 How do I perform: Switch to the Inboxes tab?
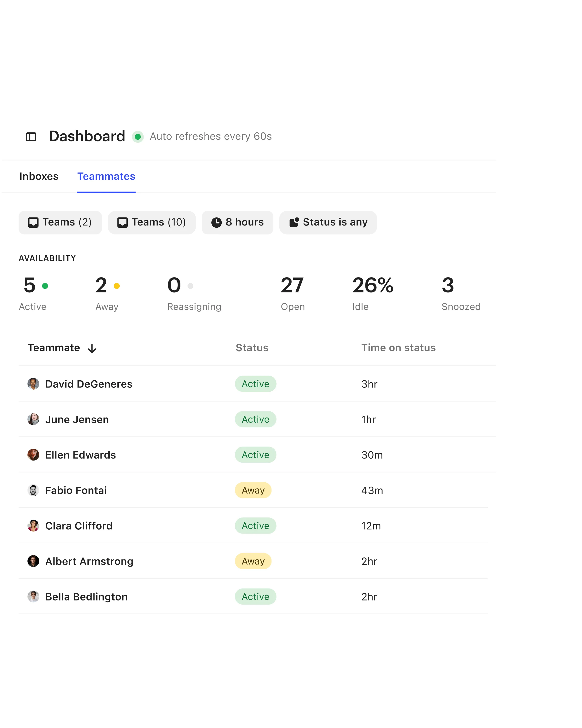click(39, 176)
